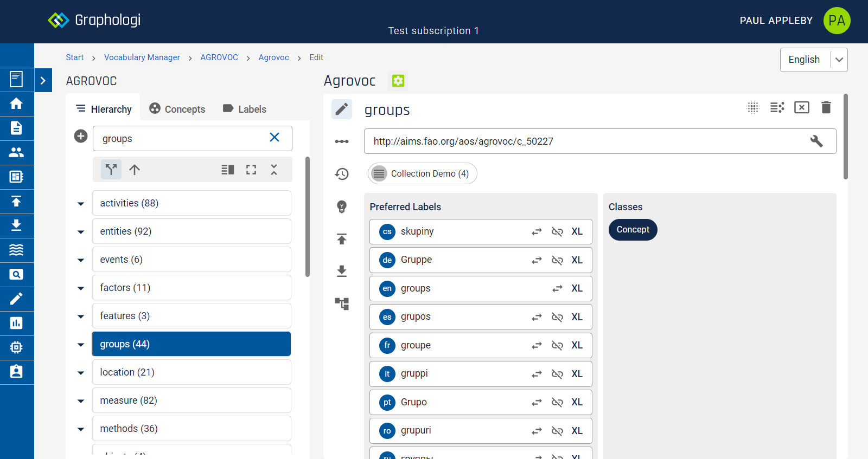Go to Start breadcrumb
868x459 pixels.
pyautogui.click(x=75, y=57)
